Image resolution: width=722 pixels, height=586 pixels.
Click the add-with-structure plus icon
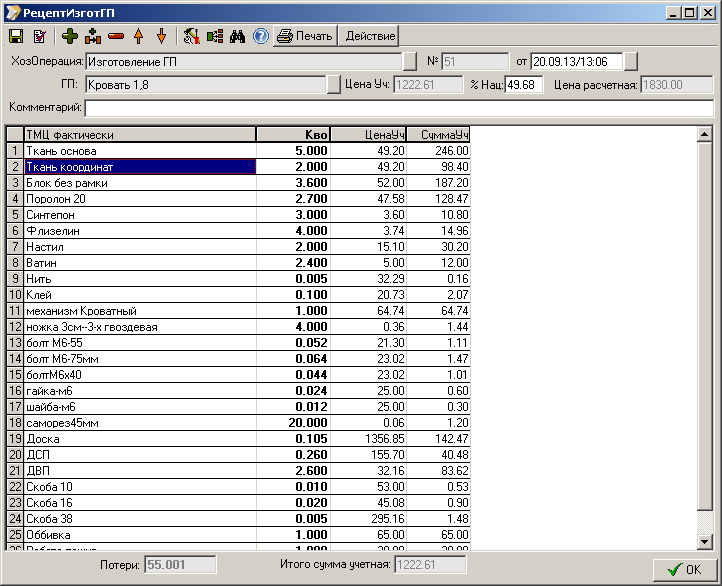93,36
